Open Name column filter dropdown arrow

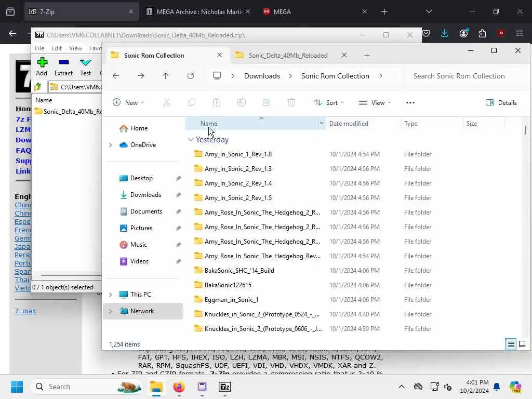(321, 124)
